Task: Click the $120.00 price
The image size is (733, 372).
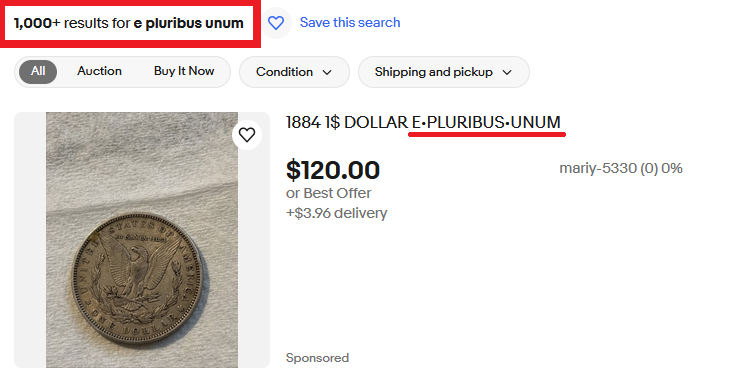Action: point(333,170)
